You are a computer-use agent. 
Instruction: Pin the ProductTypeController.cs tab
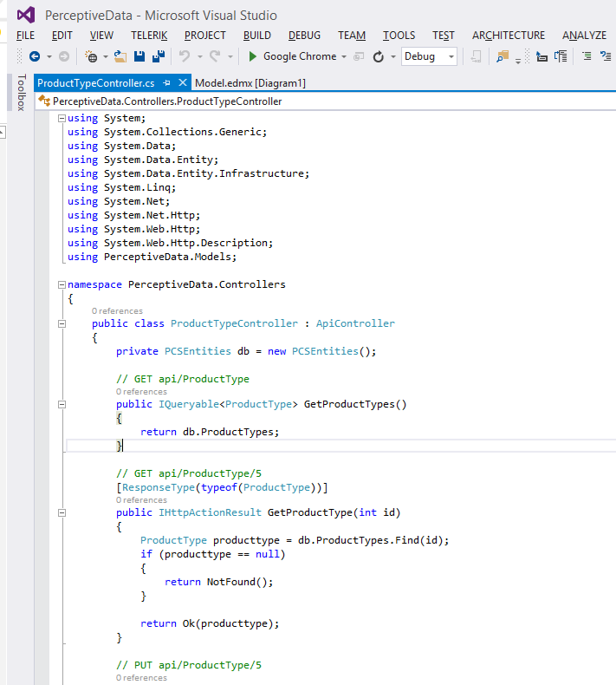pyautogui.click(x=166, y=83)
